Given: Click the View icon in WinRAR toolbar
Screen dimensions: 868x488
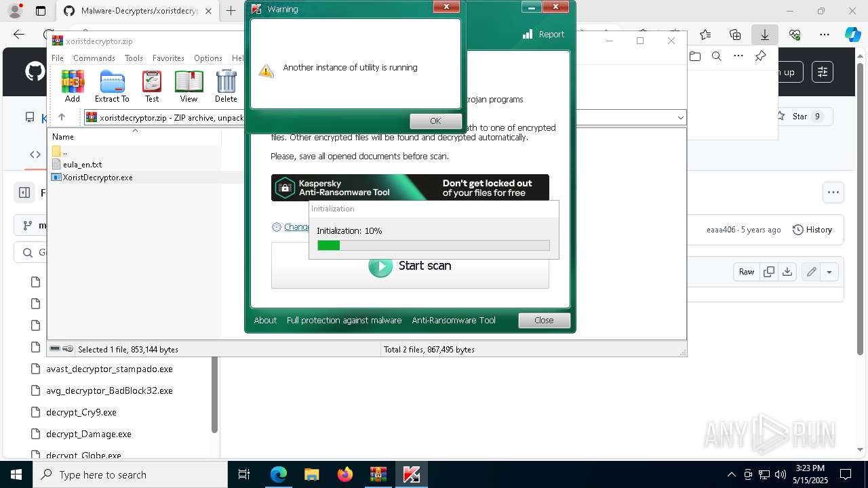Looking at the screenshot, I should pyautogui.click(x=189, y=86).
